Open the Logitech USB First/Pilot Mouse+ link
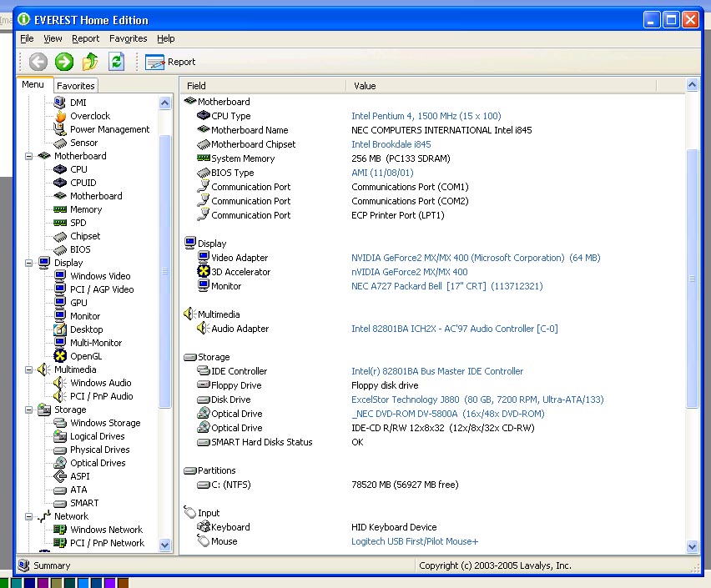 tap(415, 541)
